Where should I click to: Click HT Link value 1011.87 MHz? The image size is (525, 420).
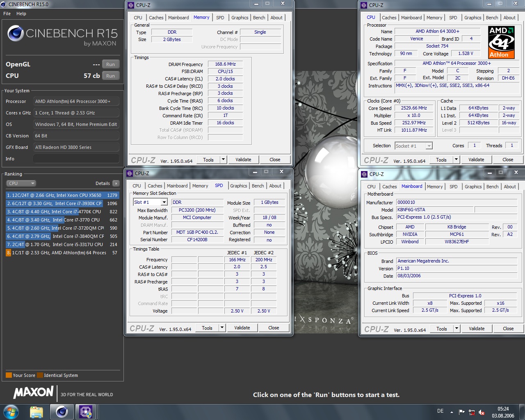coord(414,130)
